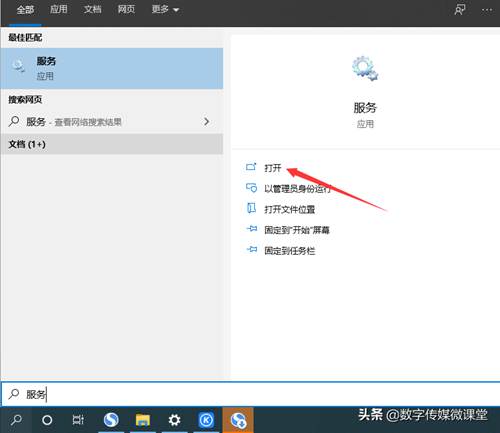Switch to the 文档 tab

[x=92, y=9]
